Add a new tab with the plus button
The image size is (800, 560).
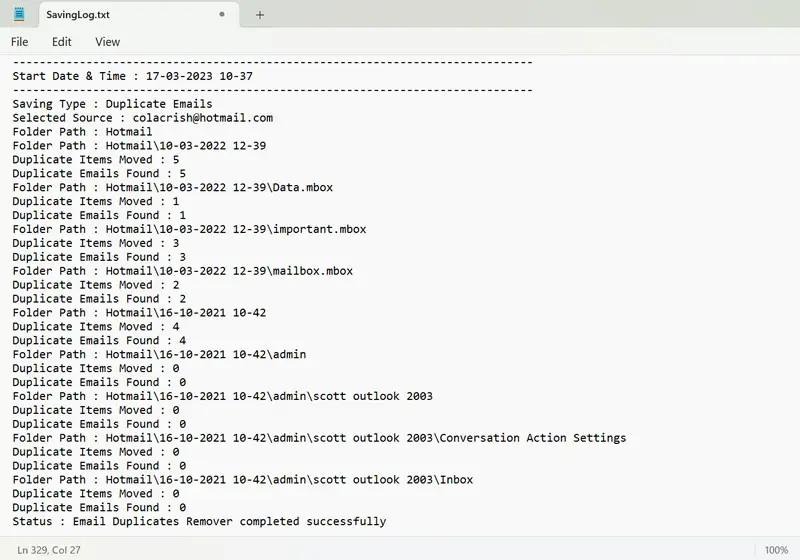tap(260, 15)
